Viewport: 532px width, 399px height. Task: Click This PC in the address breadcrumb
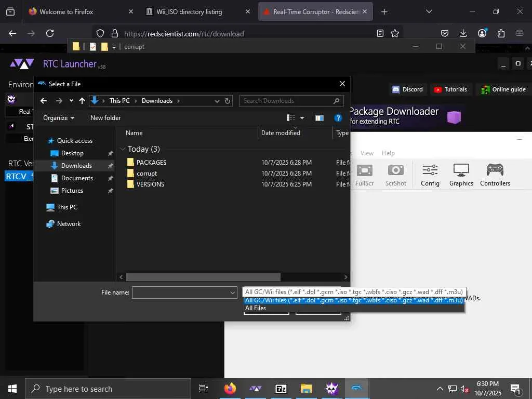pos(119,101)
